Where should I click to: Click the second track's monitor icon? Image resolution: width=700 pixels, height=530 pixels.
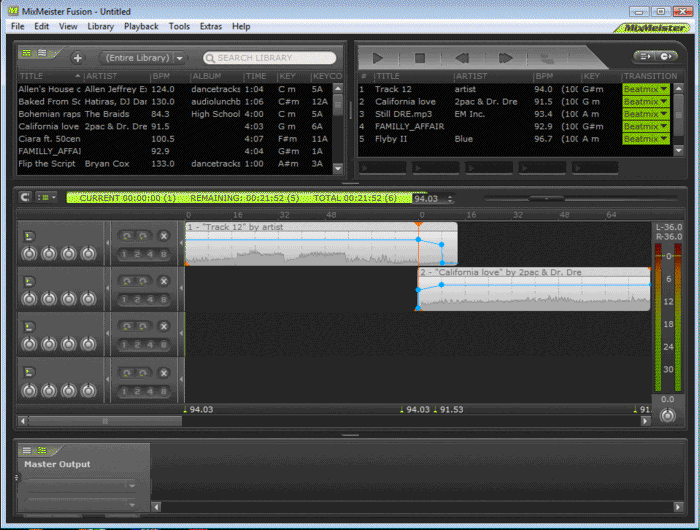pos(29,281)
